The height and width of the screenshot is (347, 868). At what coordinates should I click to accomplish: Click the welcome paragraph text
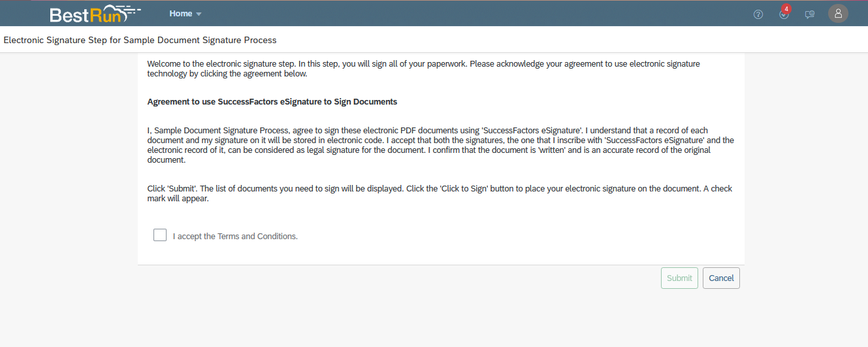(423, 69)
